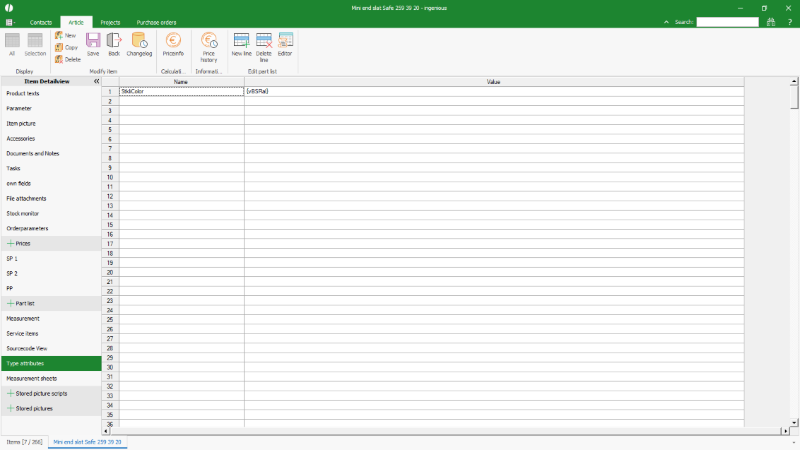Click horizontal scrollbar left arrow
Viewport: 800px width, 450px height.
pos(106,431)
